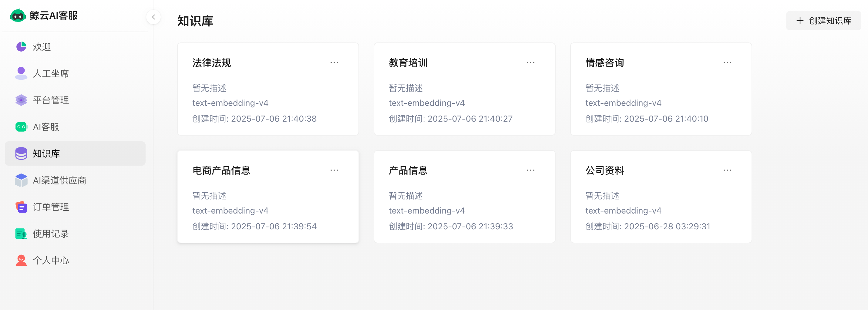
Task: Open the 欢迎 pie chart icon
Action: click(x=21, y=46)
